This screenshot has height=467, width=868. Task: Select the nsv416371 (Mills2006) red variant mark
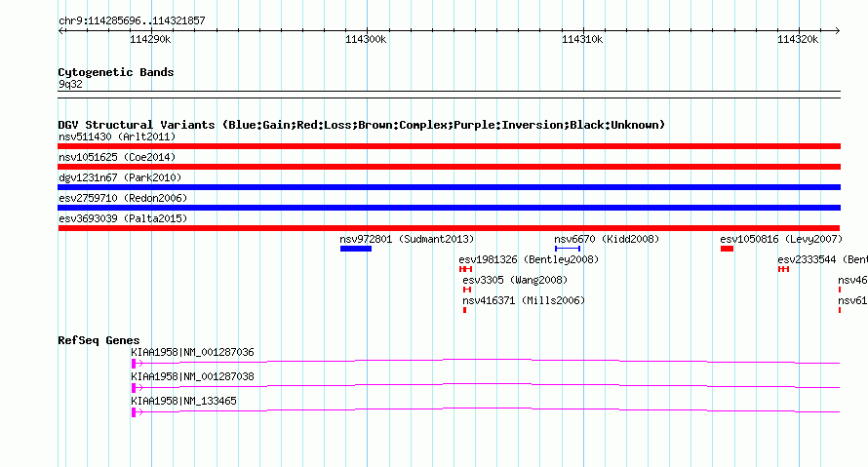click(465, 310)
